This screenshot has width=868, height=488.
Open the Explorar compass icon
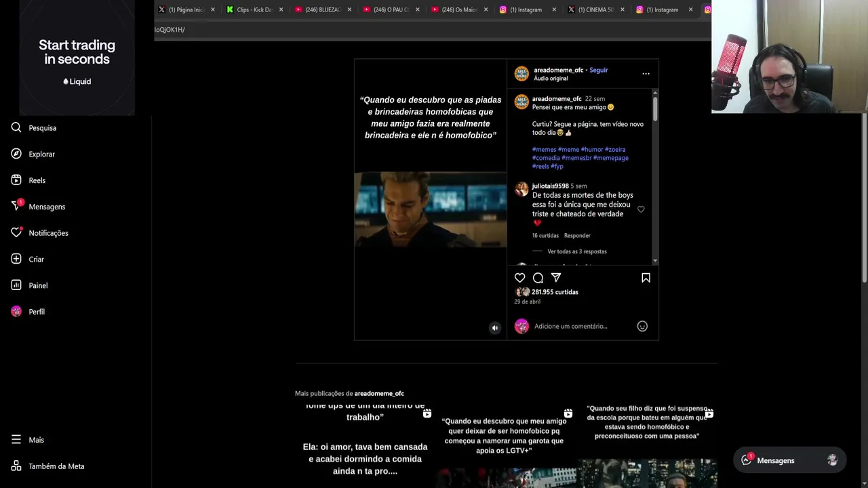[x=16, y=154]
